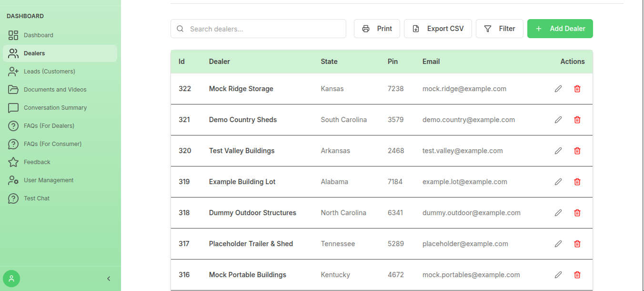Click state cell North Carolina
This screenshot has width=644, height=291.
[343, 213]
